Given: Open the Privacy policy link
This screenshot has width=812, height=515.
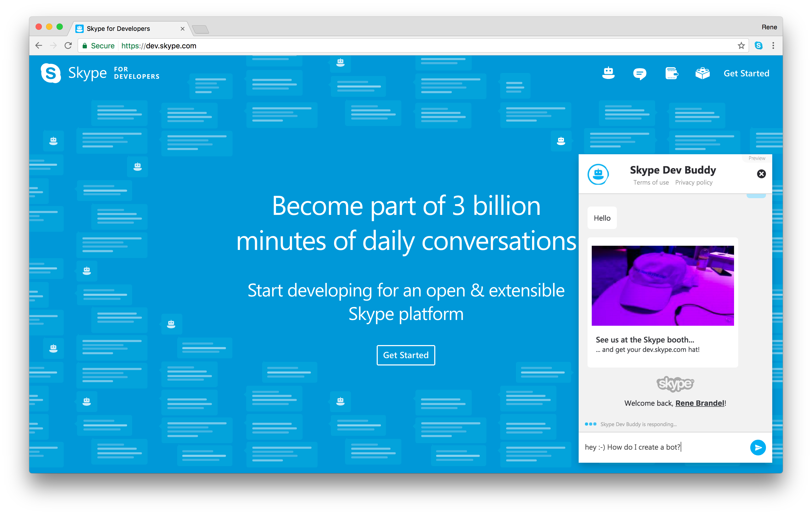Looking at the screenshot, I should (x=694, y=182).
